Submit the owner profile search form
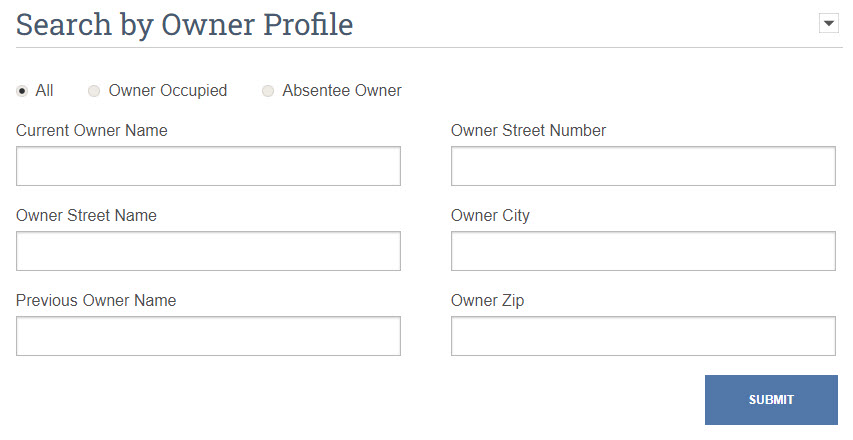This screenshot has width=853, height=440. pyautogui.click(x=771, y=400)
